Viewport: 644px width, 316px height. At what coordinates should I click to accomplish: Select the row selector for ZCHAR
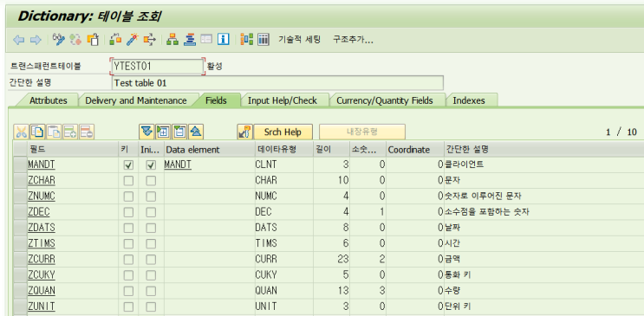point(20,181)
